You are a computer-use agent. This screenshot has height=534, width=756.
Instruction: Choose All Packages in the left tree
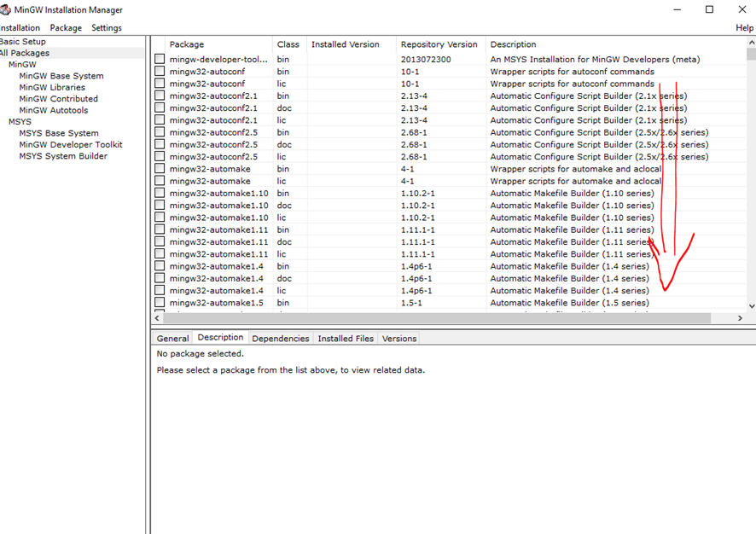(x=25, y=53)
